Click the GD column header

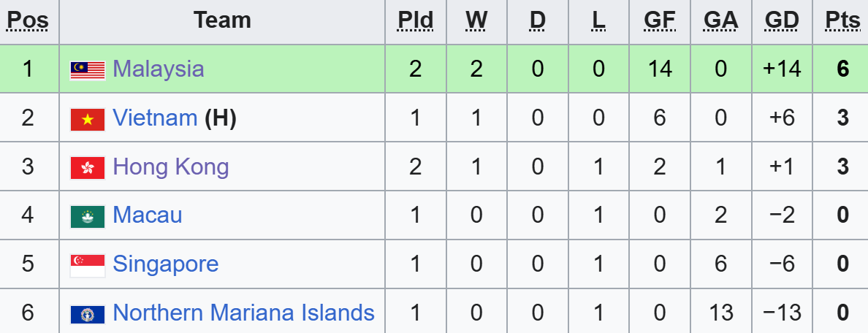click(x=782, y=20)
